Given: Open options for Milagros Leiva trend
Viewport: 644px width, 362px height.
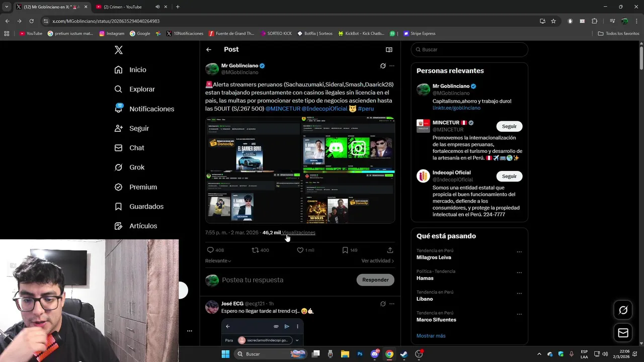Looking at the screenshot, I should coord(519,252).
